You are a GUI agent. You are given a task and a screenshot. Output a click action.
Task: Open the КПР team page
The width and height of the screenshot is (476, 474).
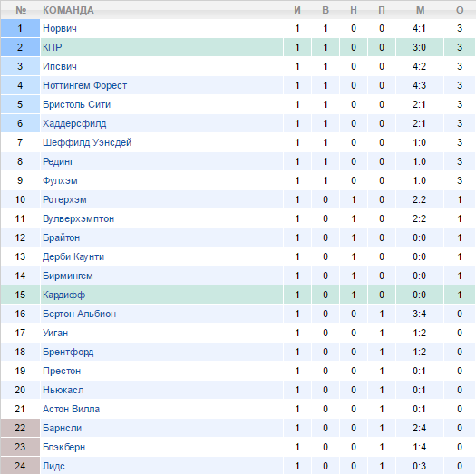53,47
